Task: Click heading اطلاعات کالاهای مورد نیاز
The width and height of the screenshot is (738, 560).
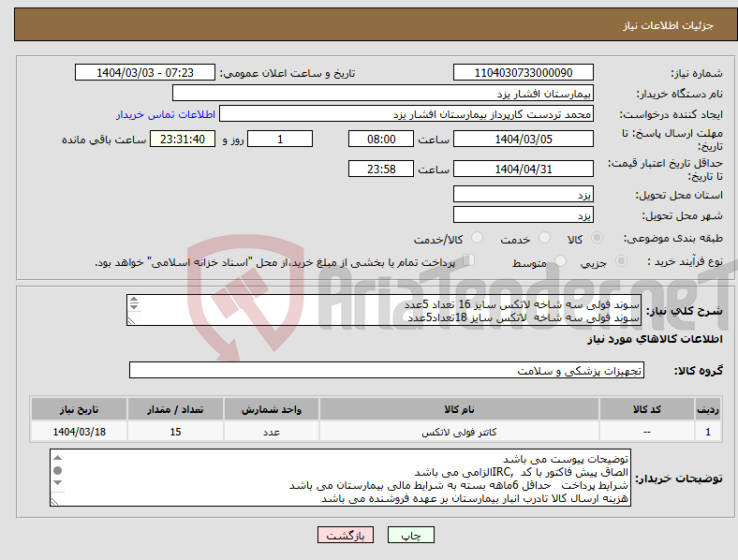Action: [655, 339]
